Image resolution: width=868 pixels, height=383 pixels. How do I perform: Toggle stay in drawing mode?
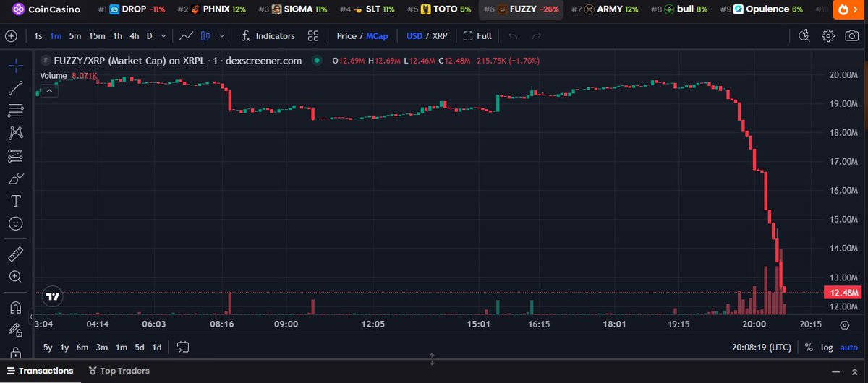(x=15, y=330)
